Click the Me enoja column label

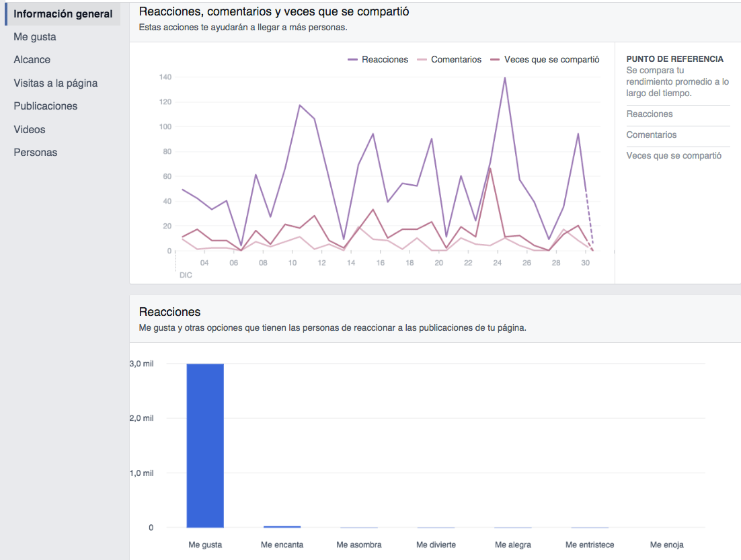coord(666,545)
